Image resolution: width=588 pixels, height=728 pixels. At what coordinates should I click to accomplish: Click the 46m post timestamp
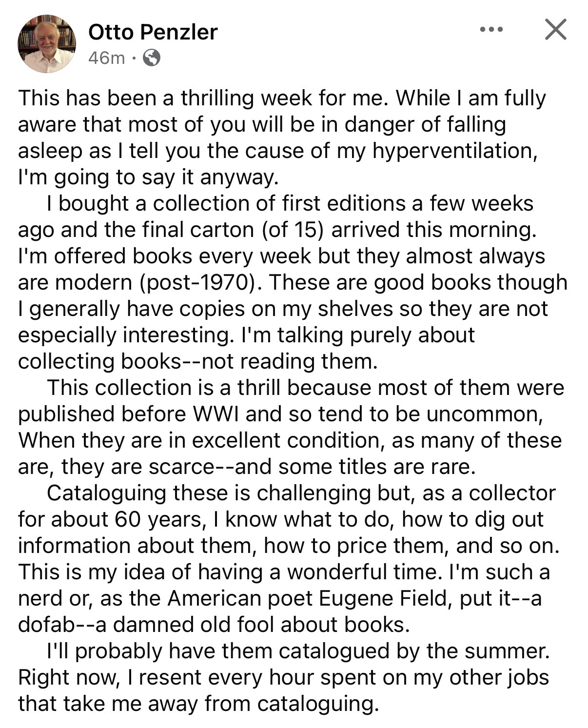pyautogui.click(x=106, y=58)
